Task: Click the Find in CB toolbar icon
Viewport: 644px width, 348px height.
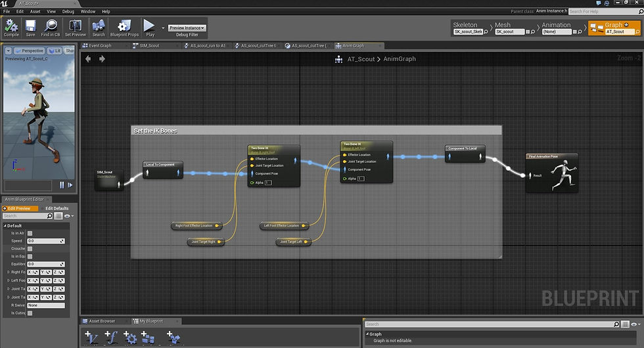Action: pyautogui.click(x=51, y=28)
